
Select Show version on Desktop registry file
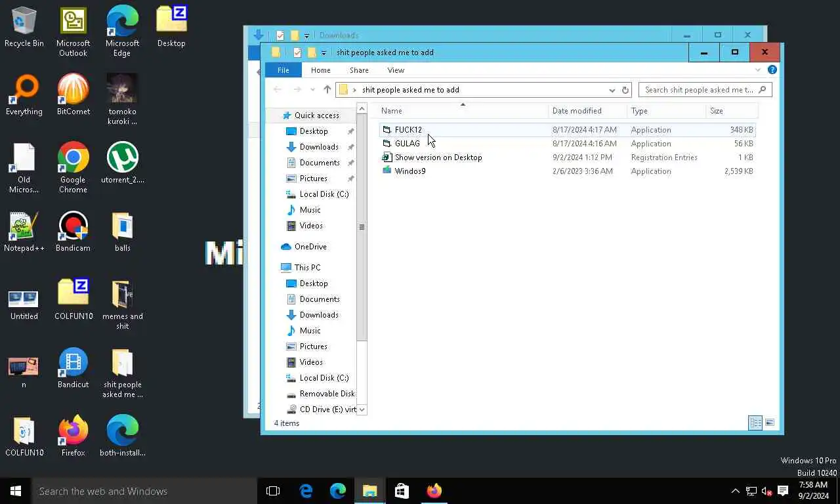(x=567, y=157)
